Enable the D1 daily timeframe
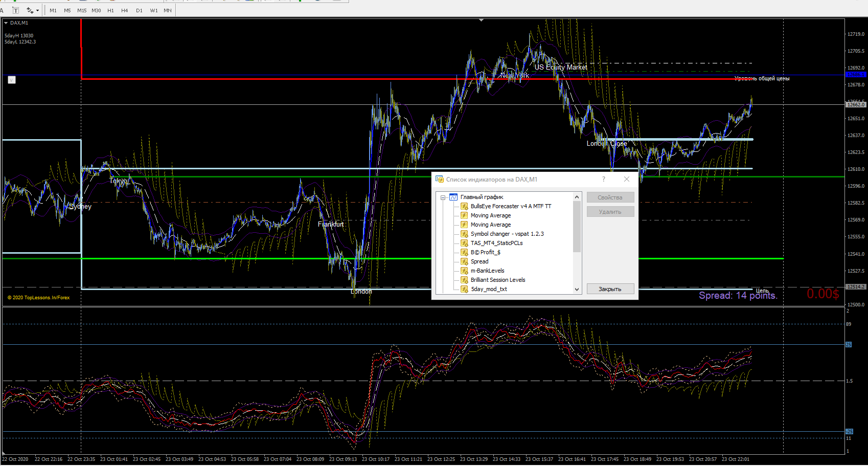Screen dimensions: 868x466 pyautogui.click(x=139, y=10)
